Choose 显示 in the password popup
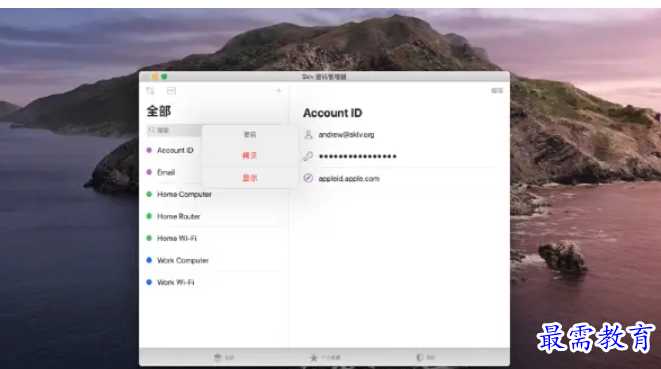 (250, 178)
